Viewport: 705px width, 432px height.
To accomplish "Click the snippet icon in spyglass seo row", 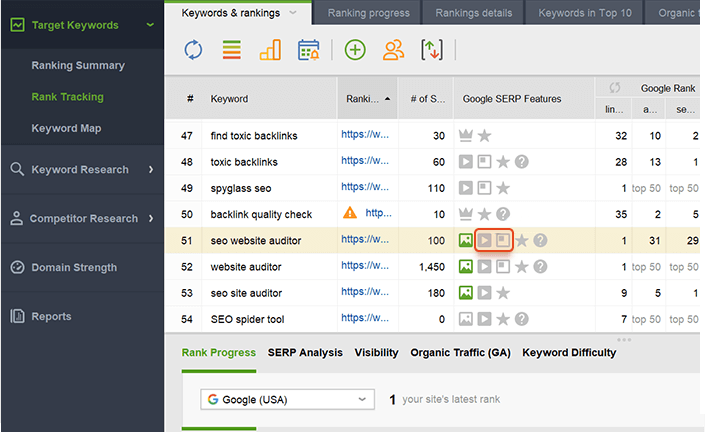I will pyautogui.click(x=484, y=188).
